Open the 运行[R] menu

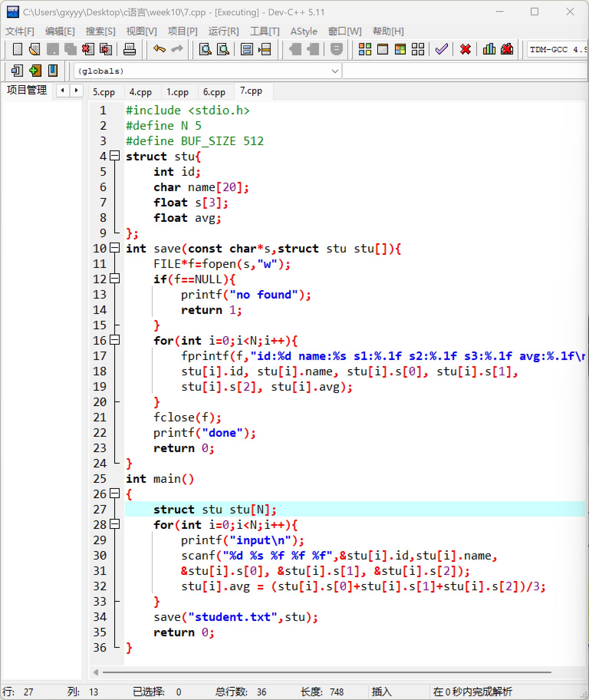(x=224, y=31)
